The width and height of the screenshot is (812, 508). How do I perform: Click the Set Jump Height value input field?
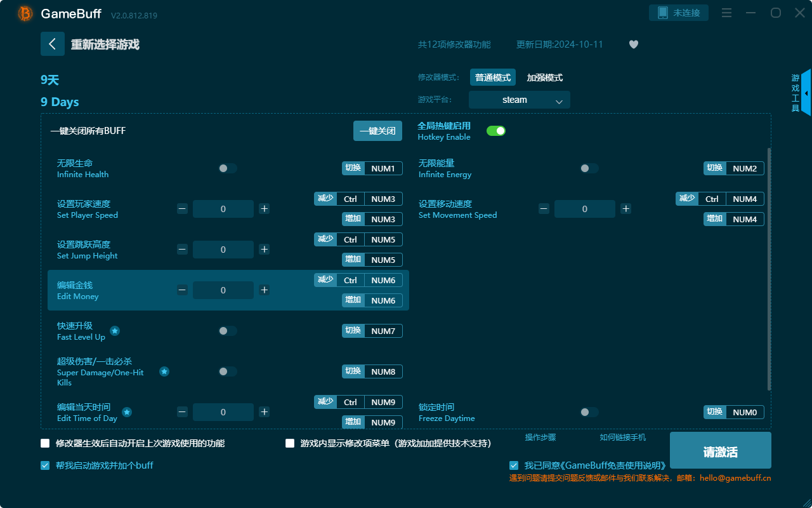click(x=223, y=249)
